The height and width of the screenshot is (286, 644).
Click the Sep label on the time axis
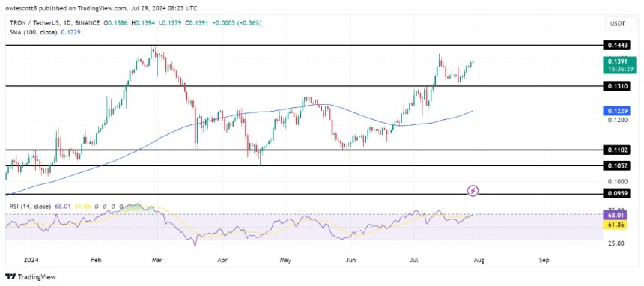tap(544, 260)
